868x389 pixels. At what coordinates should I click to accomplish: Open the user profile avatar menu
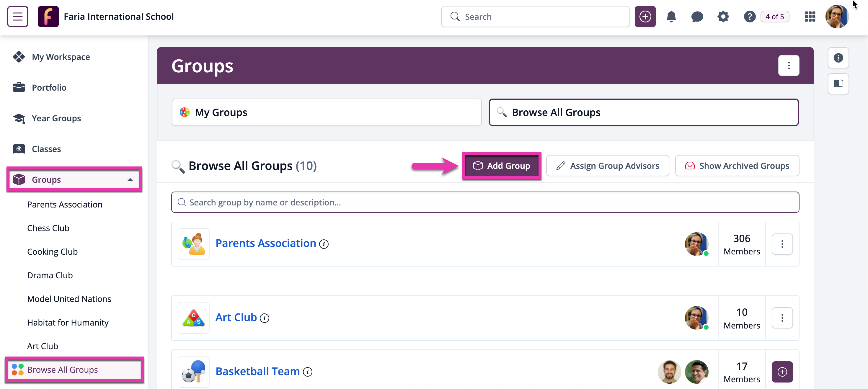pyautogui.click(x=837, y=17)
